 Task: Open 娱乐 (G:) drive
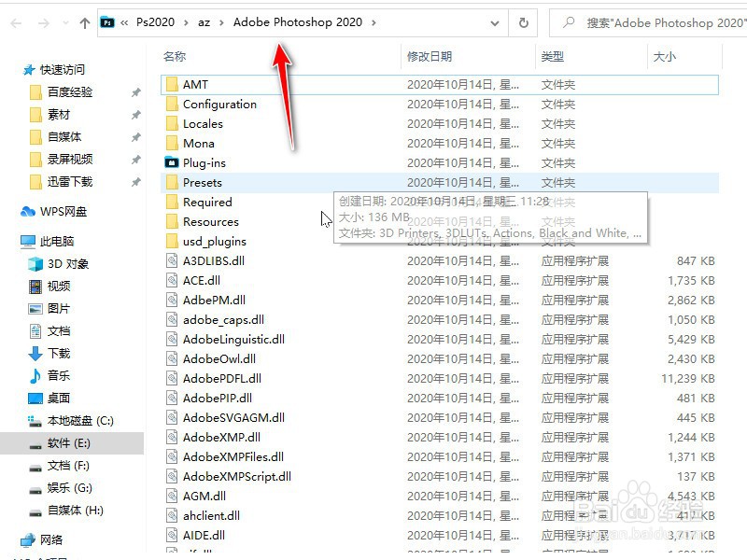point(69,488)
